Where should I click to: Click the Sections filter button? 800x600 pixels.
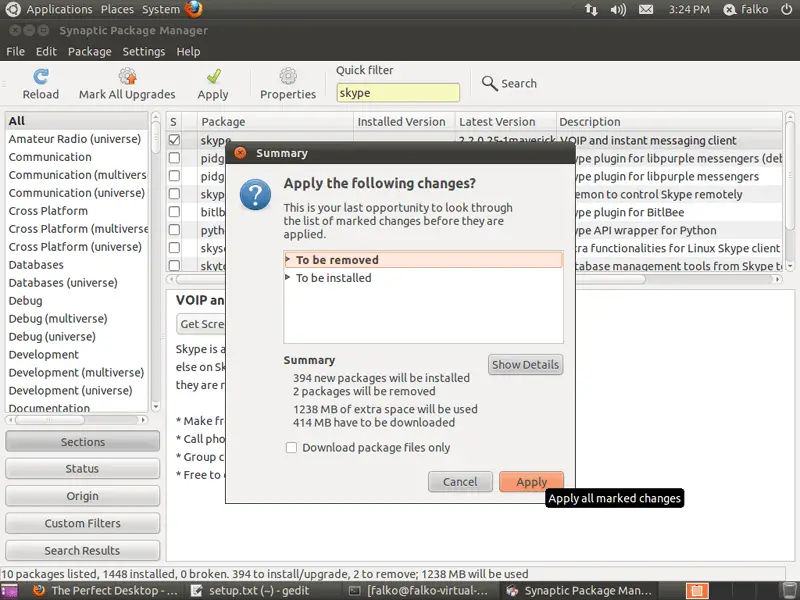pyautogui.click(x=83, y=441)
